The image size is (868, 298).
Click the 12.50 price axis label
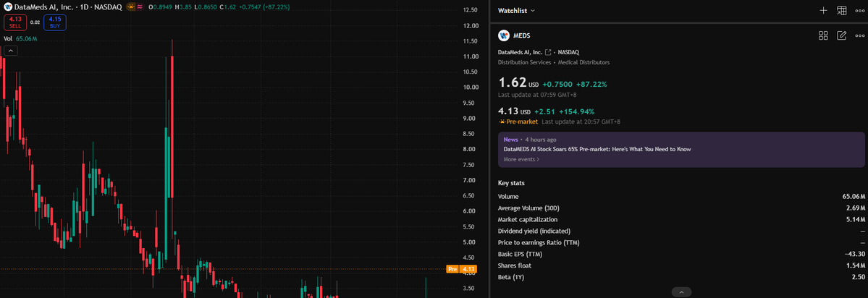pyautogui.click(x=470, y=10)
